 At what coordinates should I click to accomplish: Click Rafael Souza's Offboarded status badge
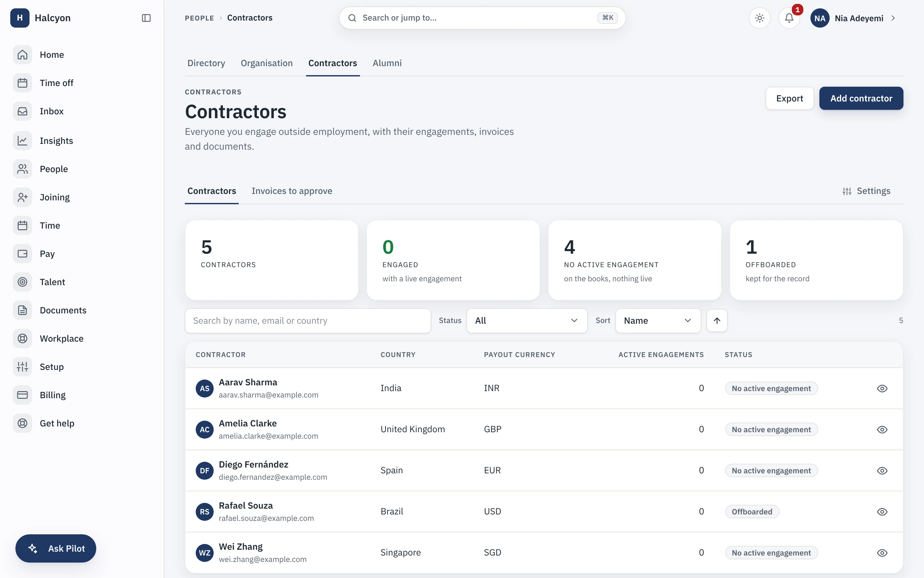pyautogui.click(x=752, y=512)
